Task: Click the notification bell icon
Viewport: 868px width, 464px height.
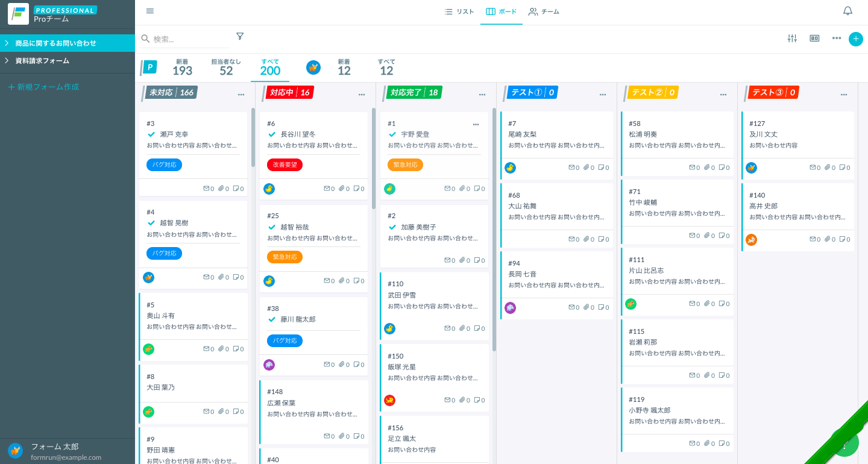Action: click(848, 11)
